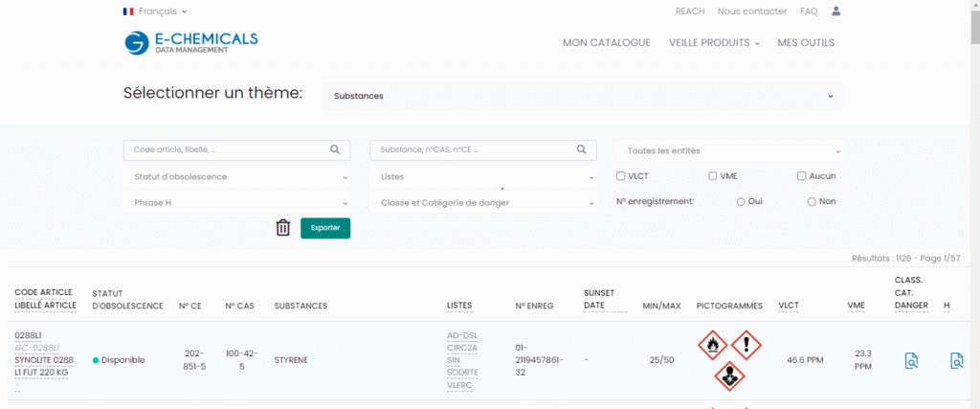The width and height of the screenshot is (980, 409).
Task: Click magnifier icon in article code search
Action: pos(334,149)
